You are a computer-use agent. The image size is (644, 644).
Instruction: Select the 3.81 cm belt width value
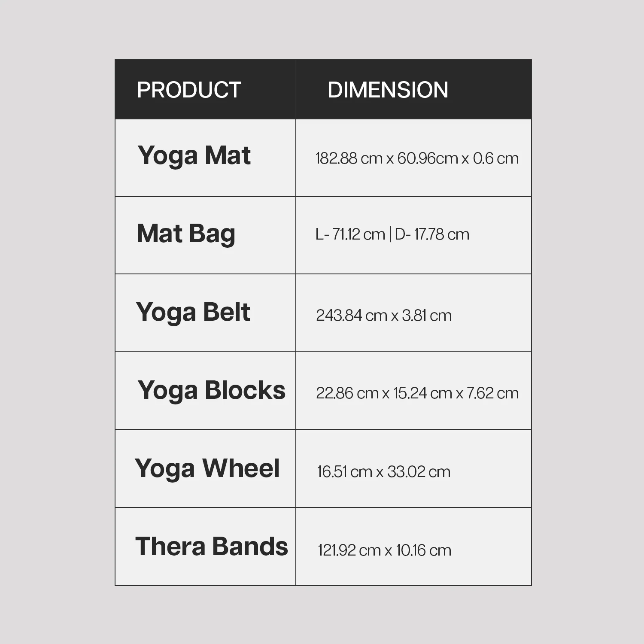pos(427,316)
